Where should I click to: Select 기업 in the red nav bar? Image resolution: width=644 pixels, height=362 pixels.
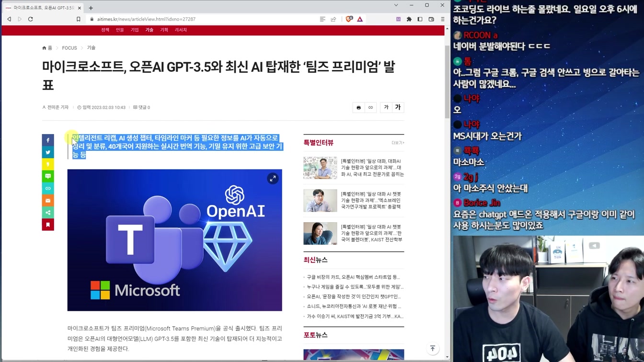(135, 30)
